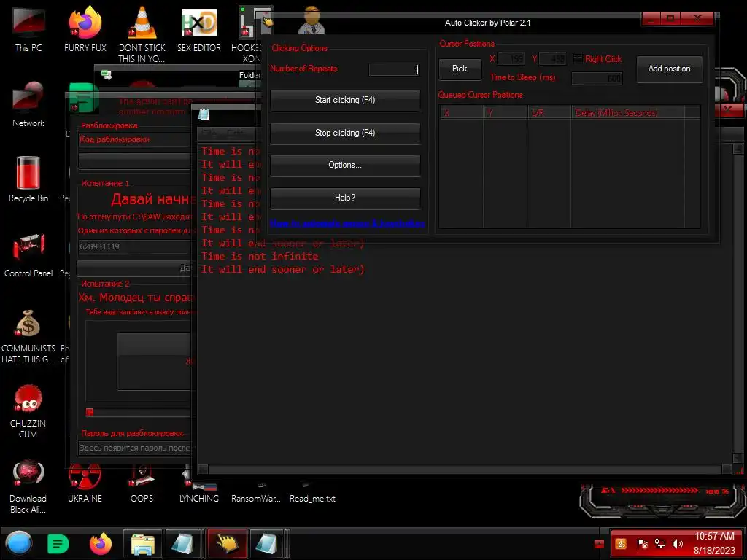
Task: Click the Y coordinate field
Action: (x=553, y=59)
